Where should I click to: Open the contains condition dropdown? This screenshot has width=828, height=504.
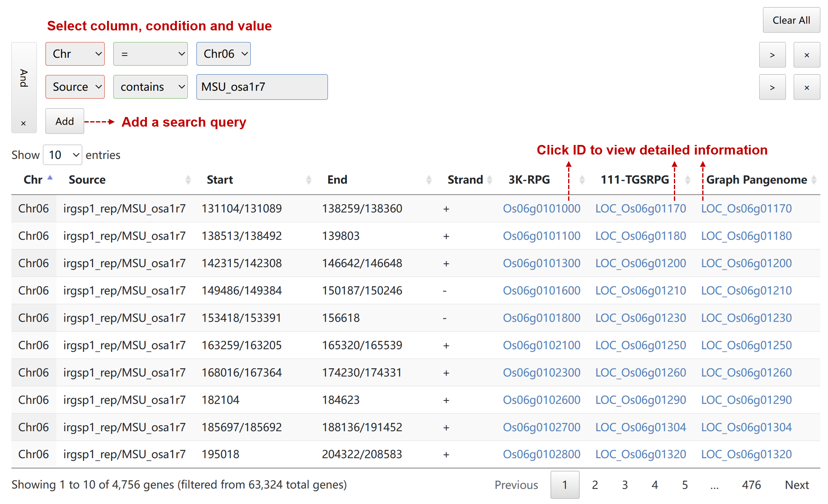[x=150, y=87]
